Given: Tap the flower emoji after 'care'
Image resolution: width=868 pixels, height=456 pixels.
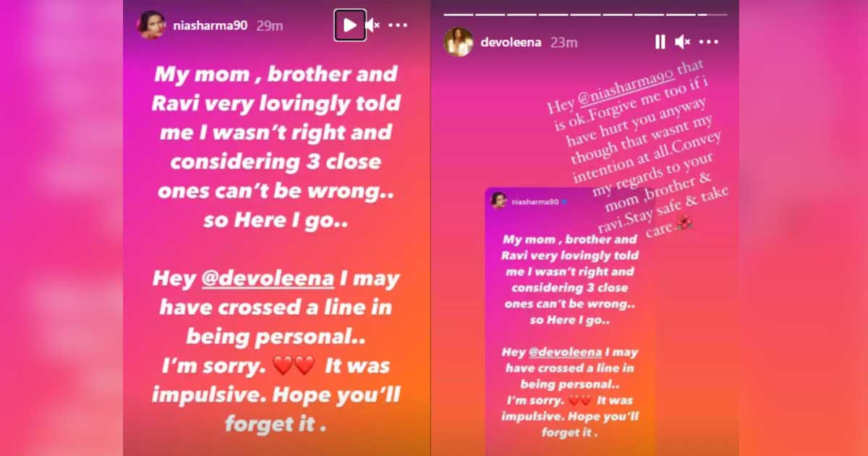Looking at the screenshot, I should click(x=684, y=222).
